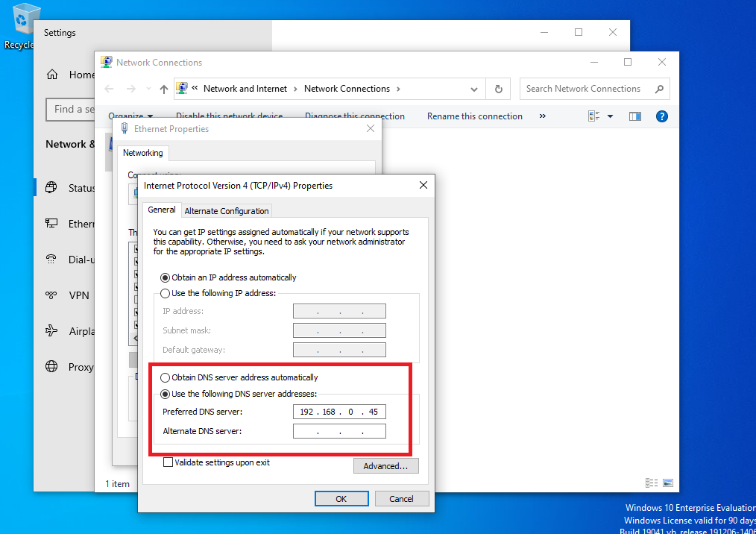Image resolution: width=756 pixels, height=534 pixels.
Task: Click the Alternate DNS server field
Action: click(339, 431)
